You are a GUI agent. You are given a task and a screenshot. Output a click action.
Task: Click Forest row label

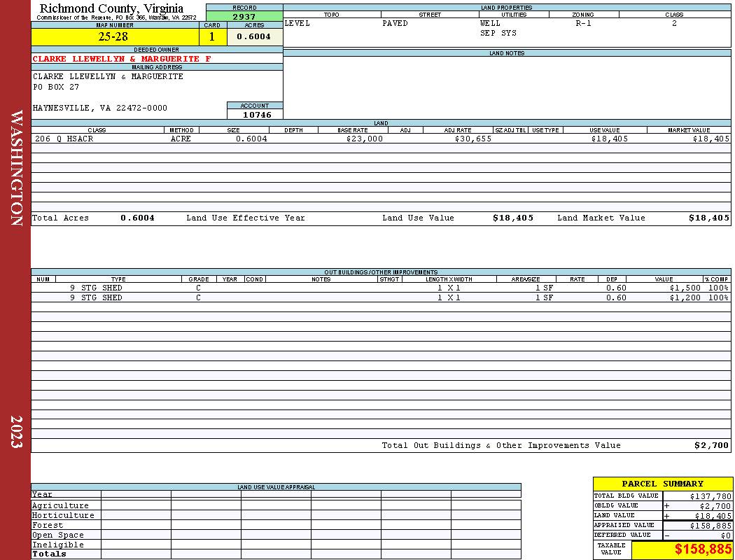point(47,525)
